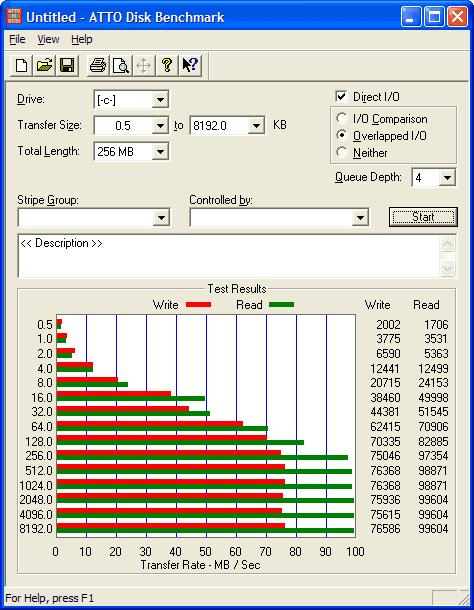
Task: Click the read value 49998
Action: (x=433, y=398)
